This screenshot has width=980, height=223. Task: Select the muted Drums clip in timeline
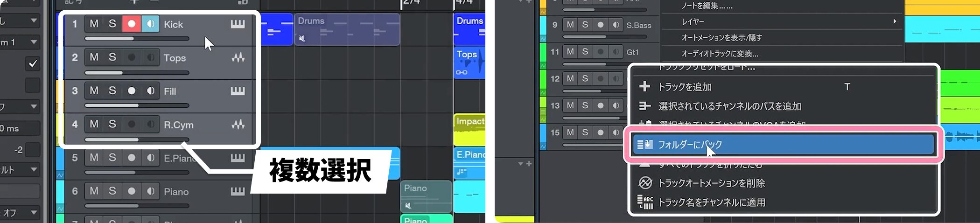coord(346,29)
